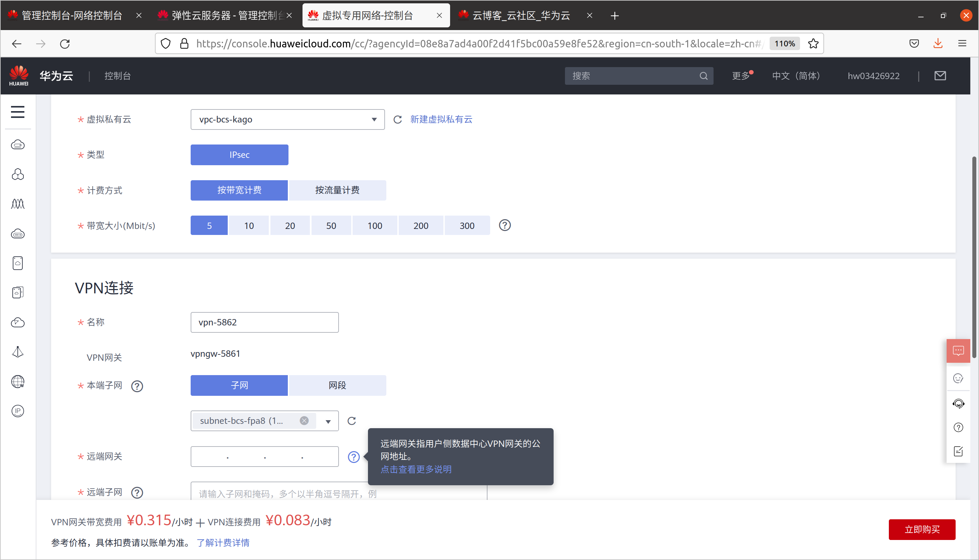
Task: Open the console navigation hamburger menu
Action: coord(18,112)
